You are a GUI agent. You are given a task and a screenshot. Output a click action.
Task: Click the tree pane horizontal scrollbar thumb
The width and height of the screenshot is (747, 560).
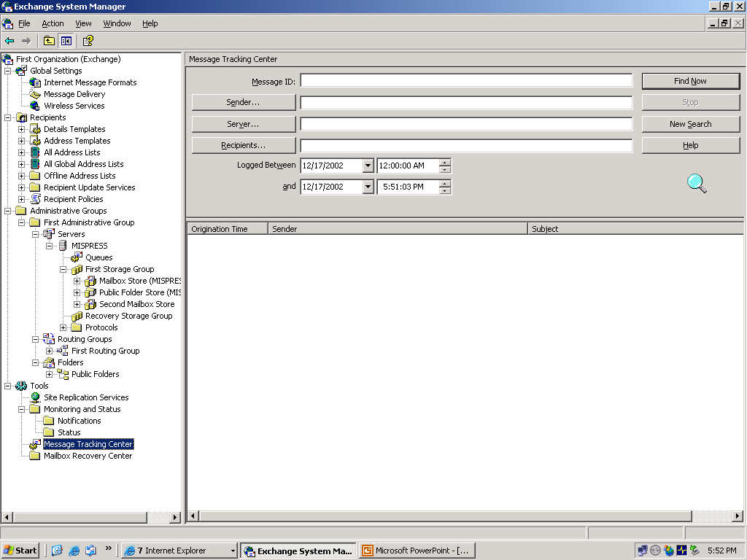(80, 517)
